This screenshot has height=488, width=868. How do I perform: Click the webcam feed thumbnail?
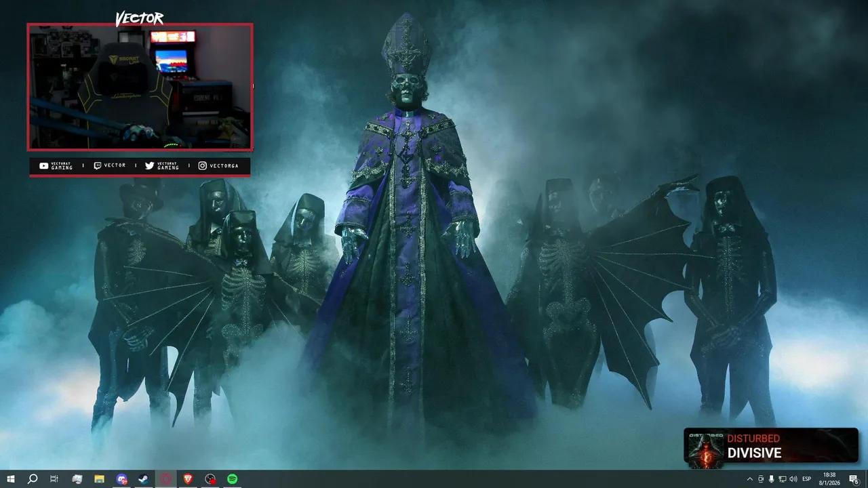point(140,87)
